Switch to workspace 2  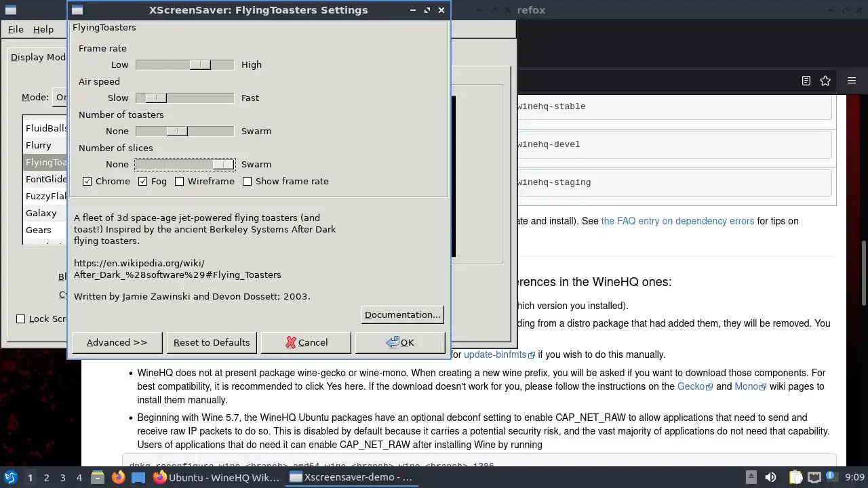coord(46,477)
